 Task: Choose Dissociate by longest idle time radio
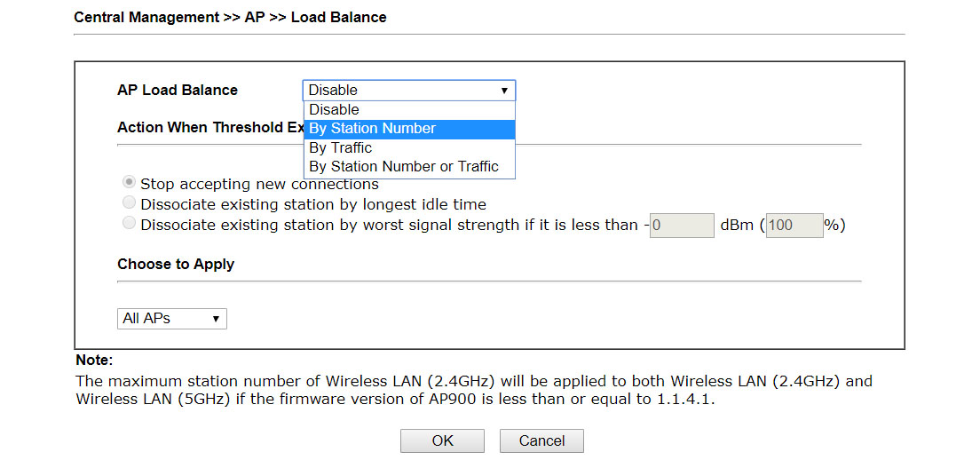click(x=129, y=202)
